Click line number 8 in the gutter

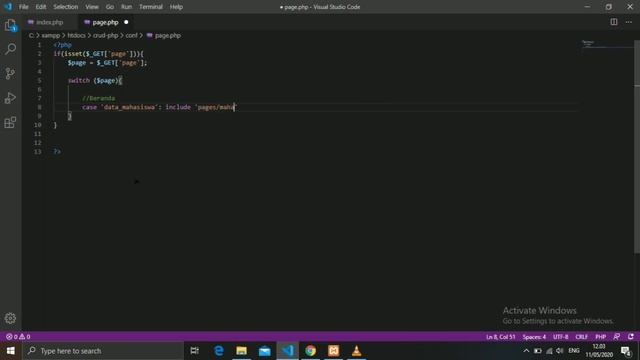pyautogui.click(x=39, y=107)
